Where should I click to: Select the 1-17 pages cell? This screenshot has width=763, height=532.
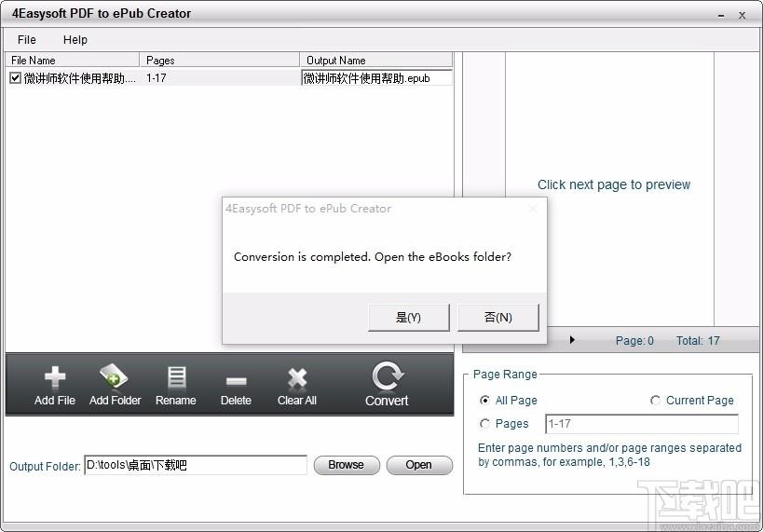[x=157, y=78]
